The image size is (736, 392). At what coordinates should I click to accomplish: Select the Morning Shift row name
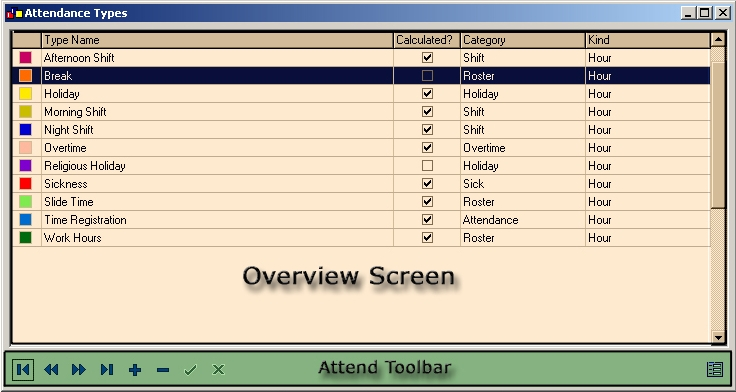tap(217, 112)
